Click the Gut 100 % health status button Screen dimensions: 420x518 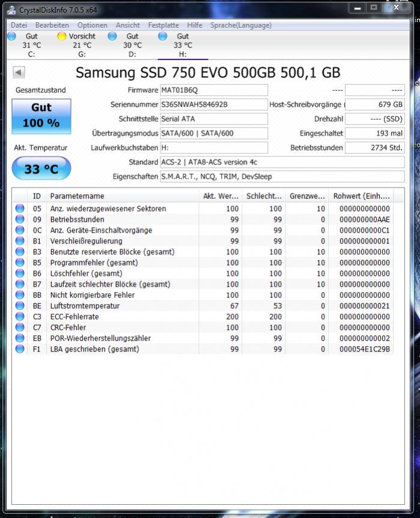tap(41, 117)
